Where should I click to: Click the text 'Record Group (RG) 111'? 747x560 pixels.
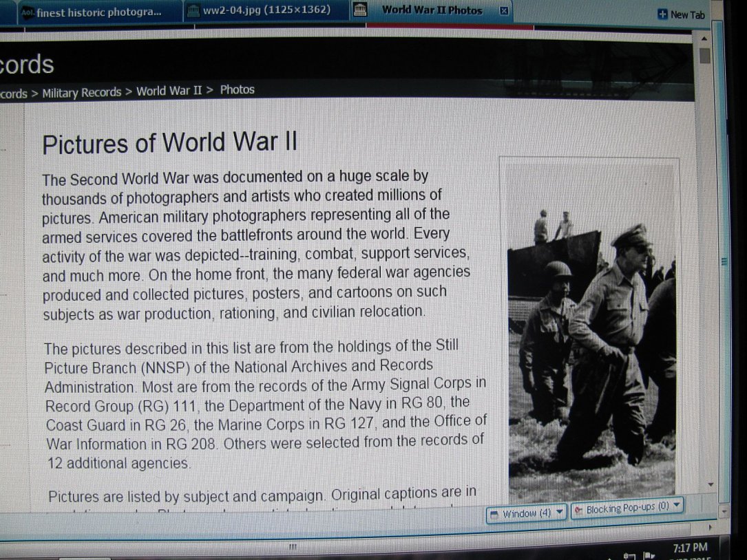point(120,406)
